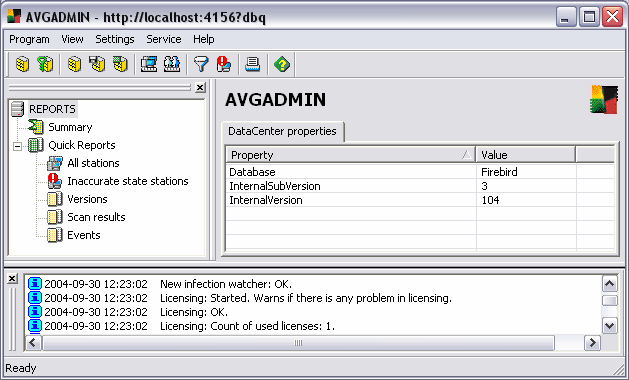The width and height of the screenshot is (629, 380).
Task: Click the funnel filter toolbar icon
Action: [x=201, y=64]
